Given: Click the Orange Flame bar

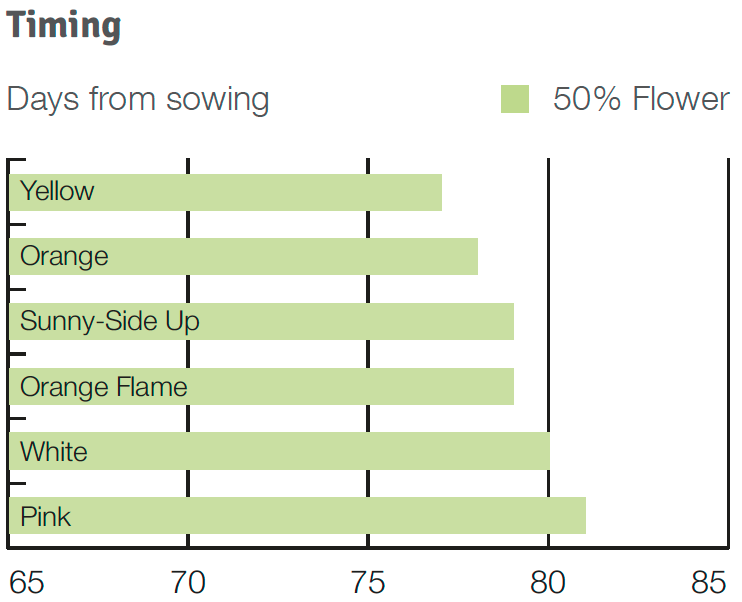Looking at the screenshot, I should (x=262, y=386).
